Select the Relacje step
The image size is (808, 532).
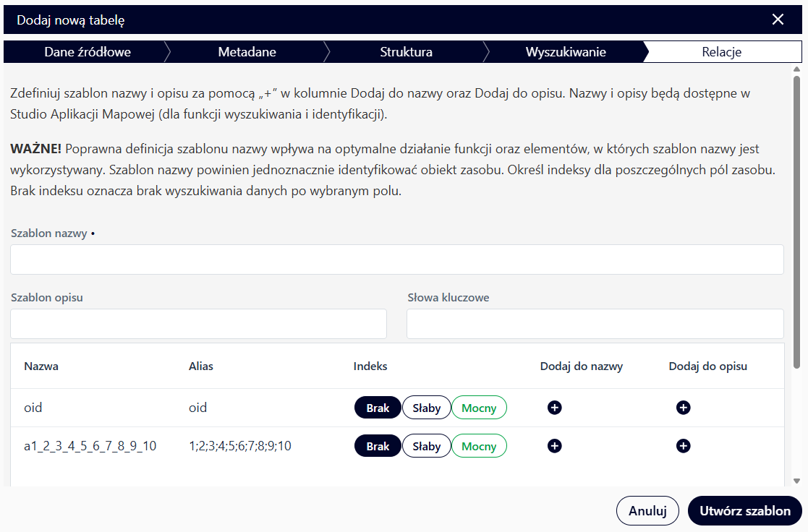tap(721, 52)
